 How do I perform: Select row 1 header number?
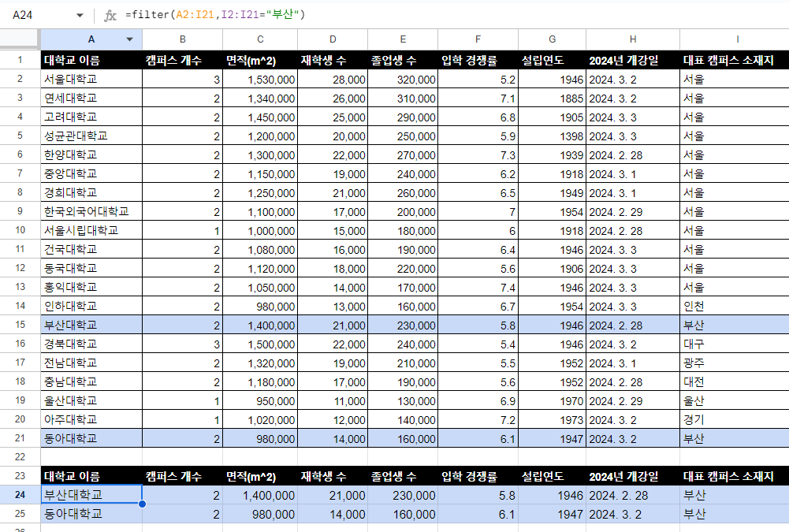coord(20,61)
